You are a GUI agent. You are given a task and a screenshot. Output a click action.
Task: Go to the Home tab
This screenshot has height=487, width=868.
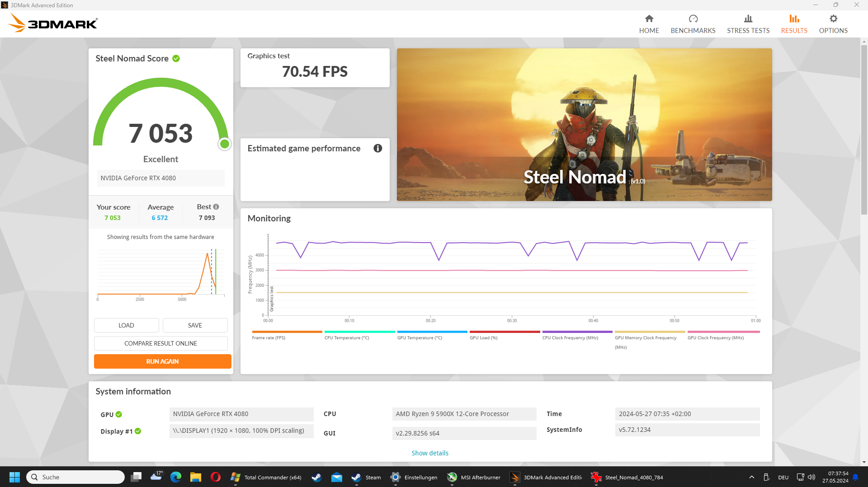649,24
